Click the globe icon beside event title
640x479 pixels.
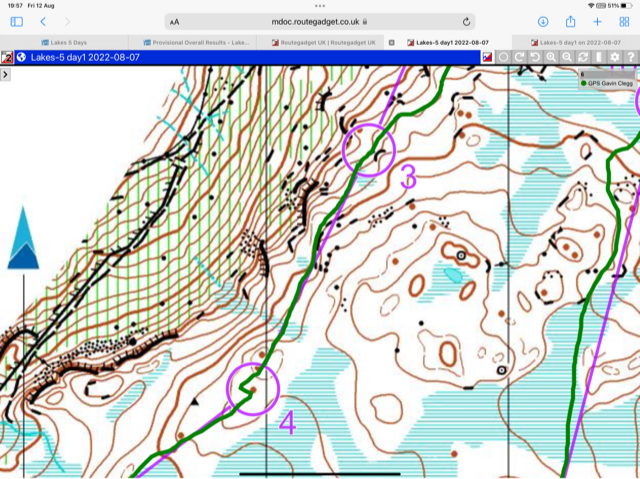21,58
